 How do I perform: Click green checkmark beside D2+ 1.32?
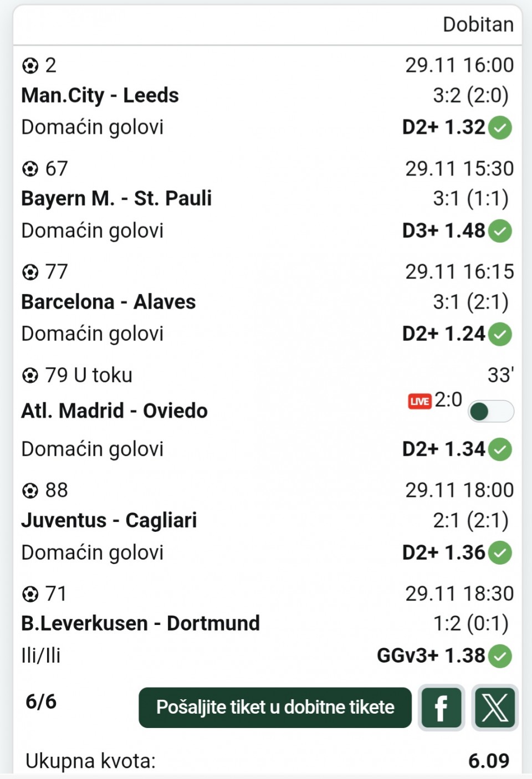point(500,127)
